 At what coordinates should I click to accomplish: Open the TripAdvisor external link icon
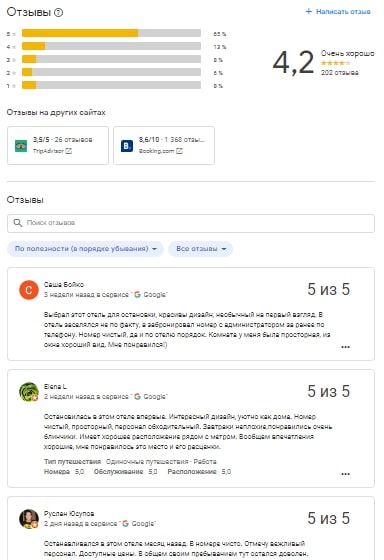point(69,151)
